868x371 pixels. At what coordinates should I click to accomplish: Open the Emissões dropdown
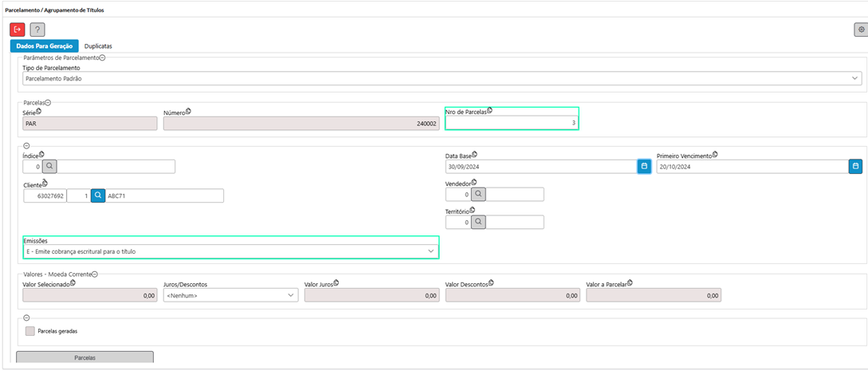tap(231, 251)
